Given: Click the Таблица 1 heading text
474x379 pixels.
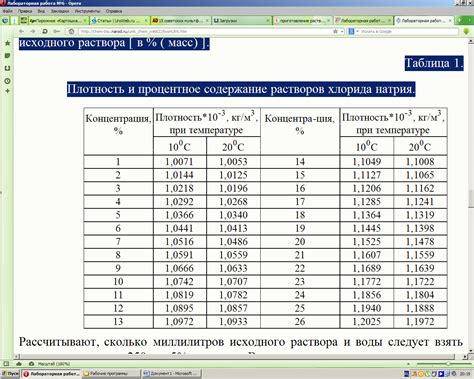Looking at the screenshot, I should click(434, 63).
